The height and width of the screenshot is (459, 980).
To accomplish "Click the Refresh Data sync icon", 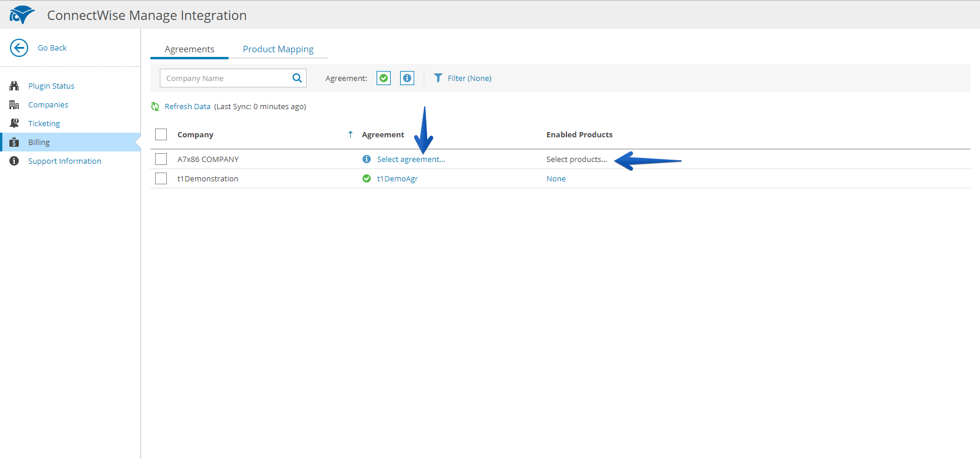I will click(x=155, y=106).
